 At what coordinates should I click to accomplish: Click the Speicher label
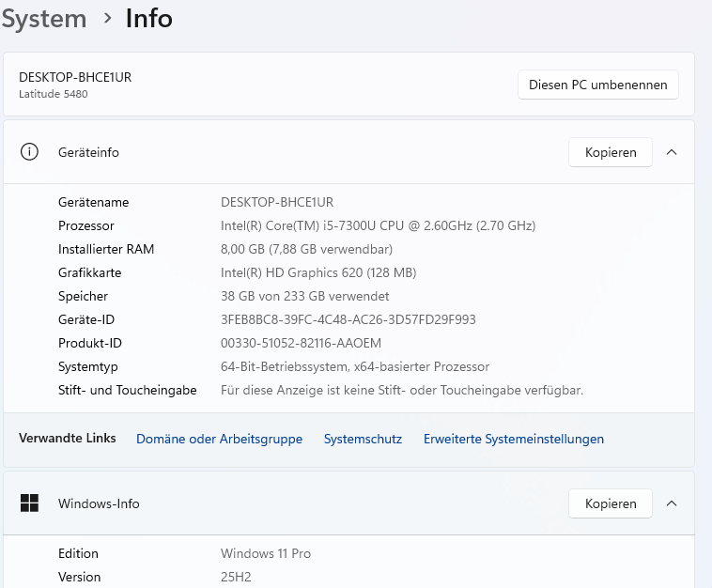[83, 296]
